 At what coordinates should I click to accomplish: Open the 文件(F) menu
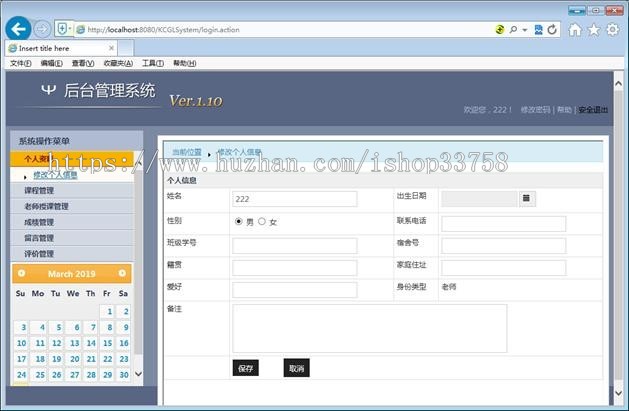click(20, 63)
